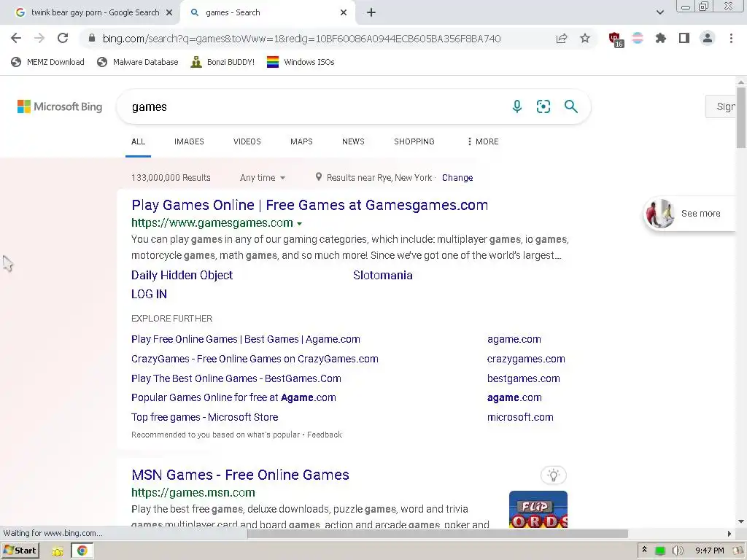Click the volume speaker tray icon
Screen dimensions: 747x560
coord(678,551)
